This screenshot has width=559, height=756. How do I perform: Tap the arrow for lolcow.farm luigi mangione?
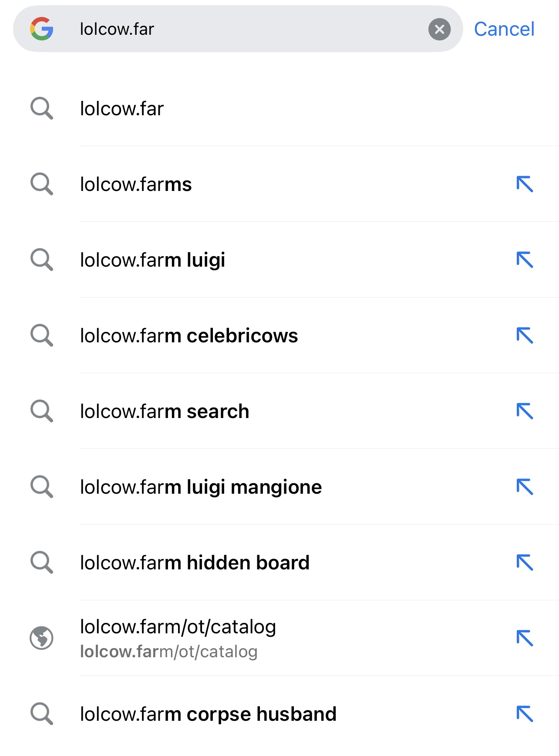[x=525, y=487]
